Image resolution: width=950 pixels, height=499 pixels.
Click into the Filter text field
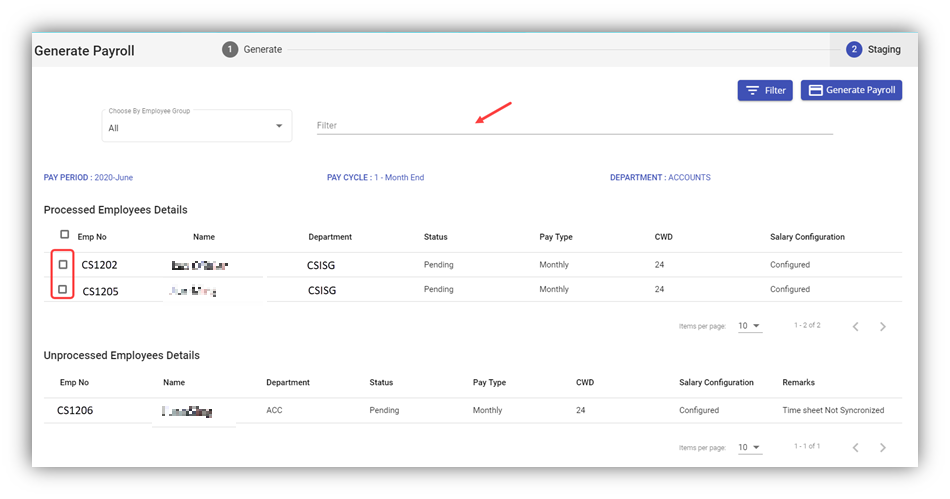point(574,126)
